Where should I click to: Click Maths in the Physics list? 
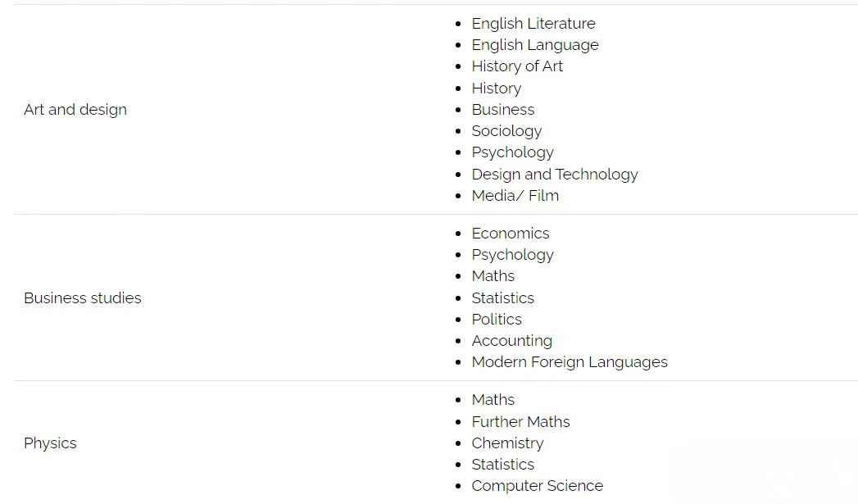(x=493, y=399)
